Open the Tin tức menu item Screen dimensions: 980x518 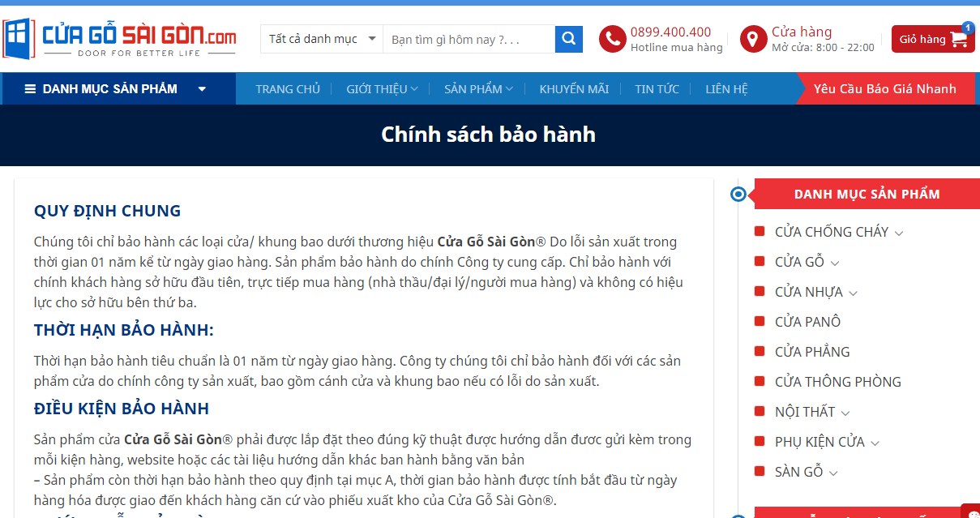click(657, 89)
